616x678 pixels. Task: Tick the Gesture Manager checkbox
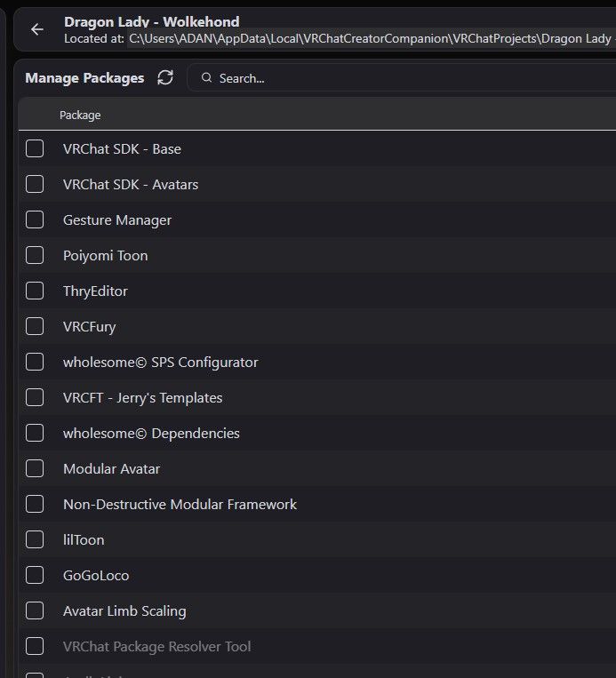click(x=35, y=219)
